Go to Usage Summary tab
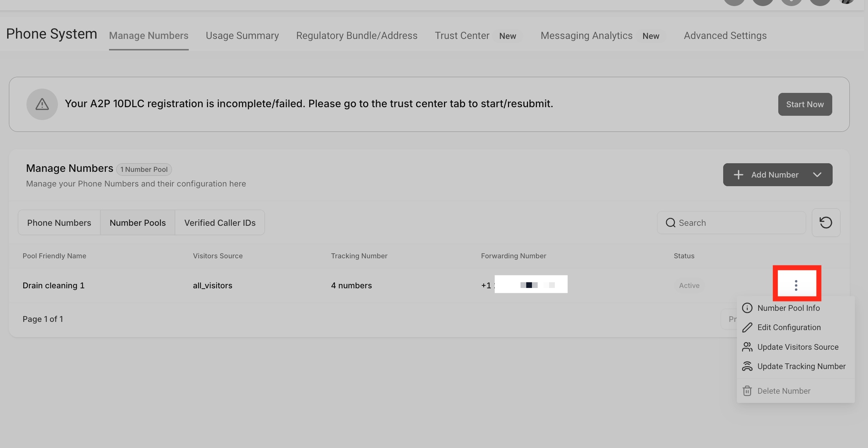The width and height of the screenshot is (868, 448). (242, 36)
